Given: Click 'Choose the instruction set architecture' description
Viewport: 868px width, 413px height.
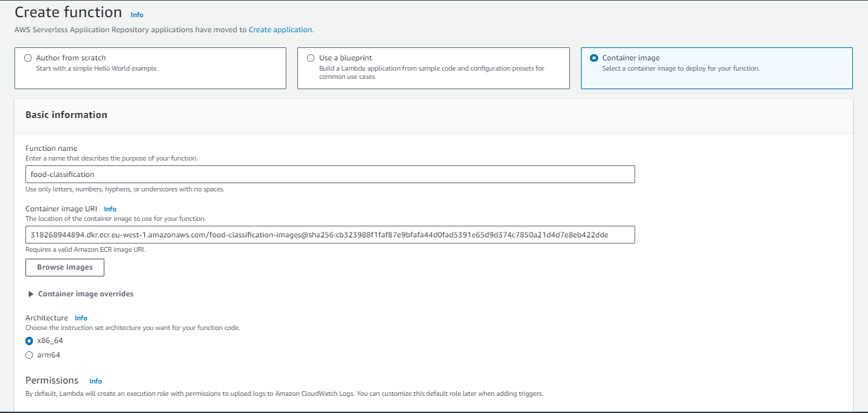Looking at the screenshot, I should (133, 328).
